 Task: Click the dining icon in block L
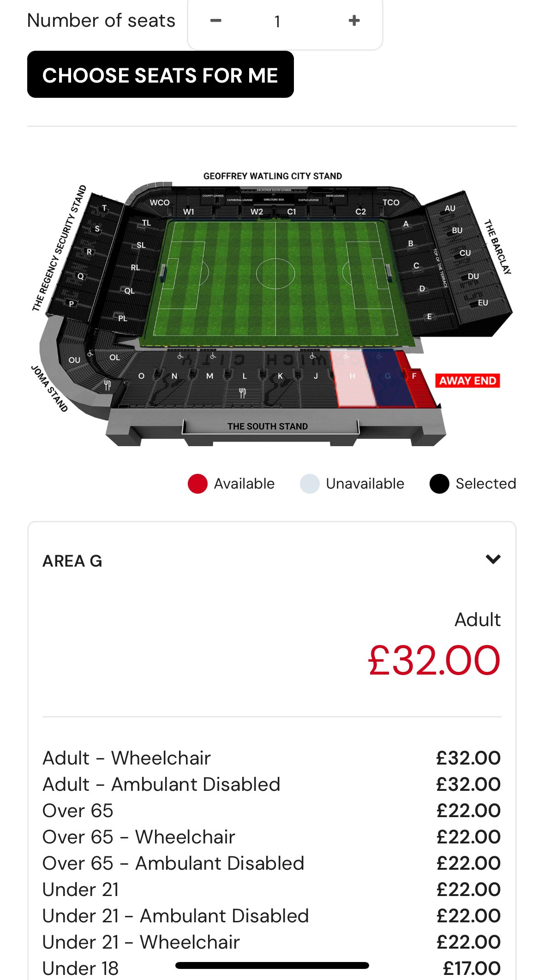click(x=242, y=393)
